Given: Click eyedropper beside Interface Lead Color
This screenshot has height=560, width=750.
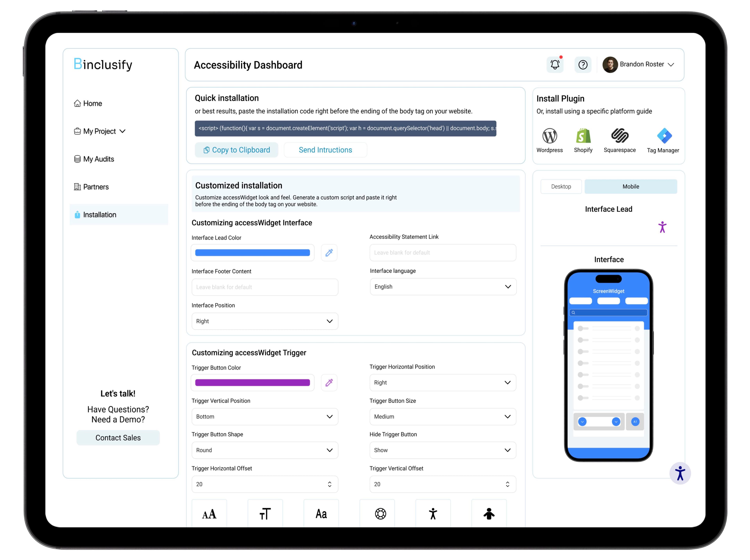Looking at the screenshot, I should (329, 253).
